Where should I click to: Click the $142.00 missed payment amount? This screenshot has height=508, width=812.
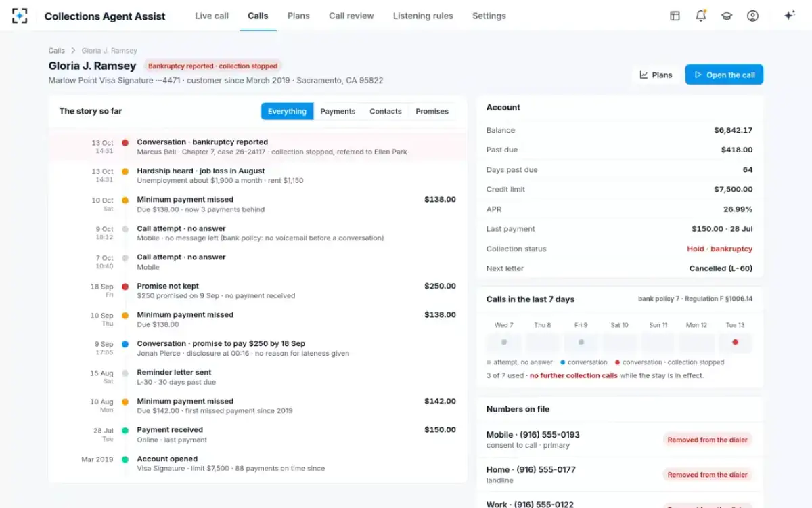(x=440, y=401)
